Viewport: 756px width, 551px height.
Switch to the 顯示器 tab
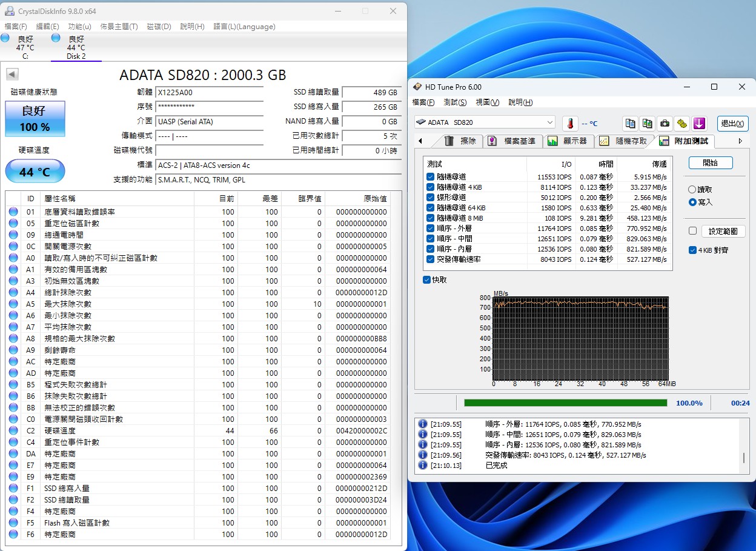(x=568, y=141)
